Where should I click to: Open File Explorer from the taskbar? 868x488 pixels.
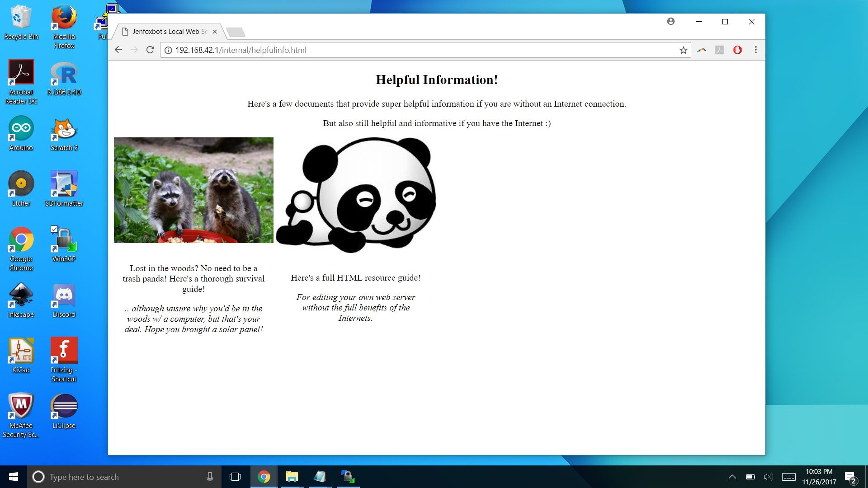tap(292, 477)
